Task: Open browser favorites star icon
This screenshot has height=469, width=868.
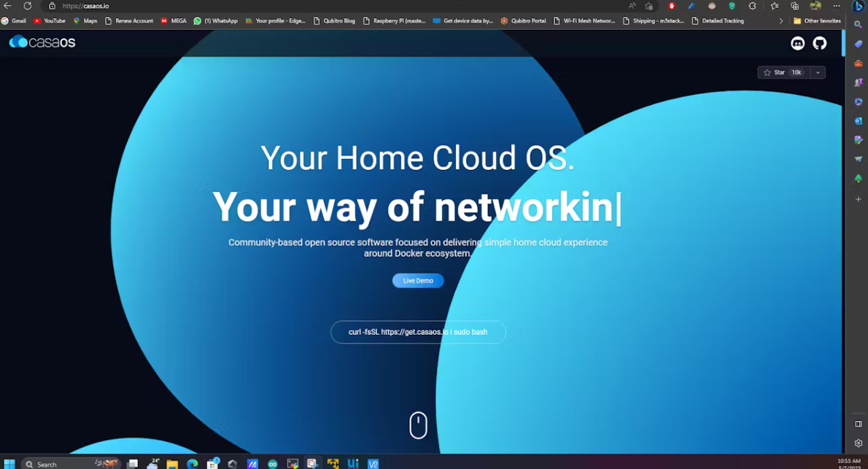Action: [774, 6]
